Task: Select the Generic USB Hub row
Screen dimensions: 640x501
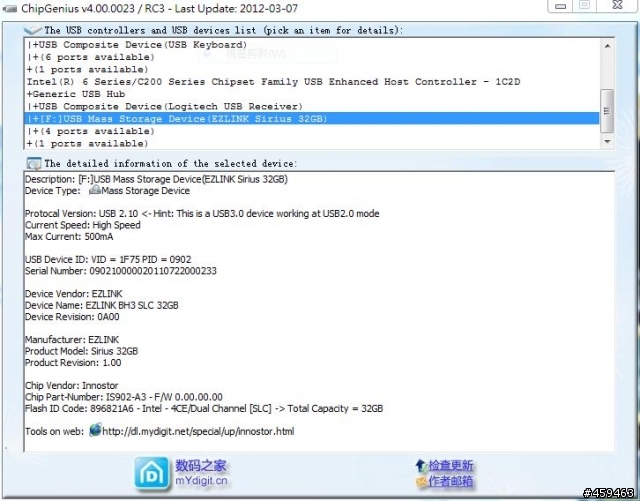Action: [x=311, y=94]
